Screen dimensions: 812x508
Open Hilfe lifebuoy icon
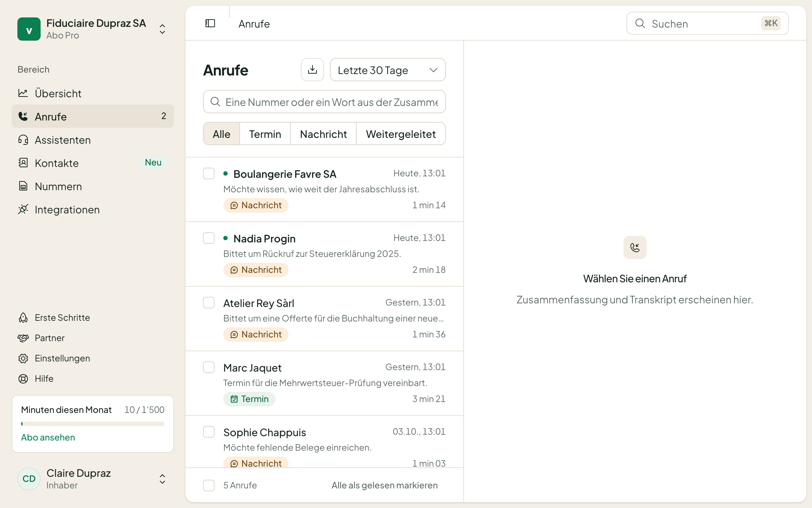[x=23, y=378]
